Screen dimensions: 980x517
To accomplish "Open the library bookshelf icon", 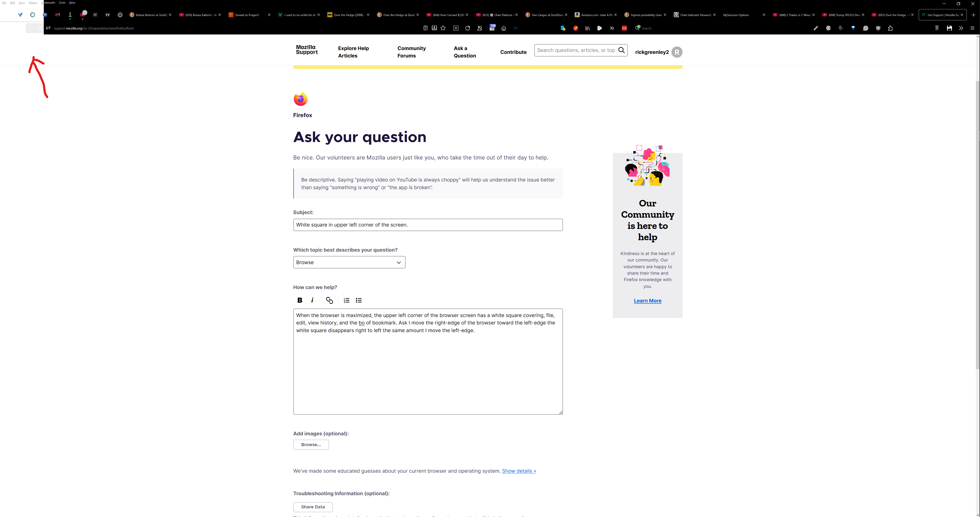I will pyautogui.click(x=587, y=28).
